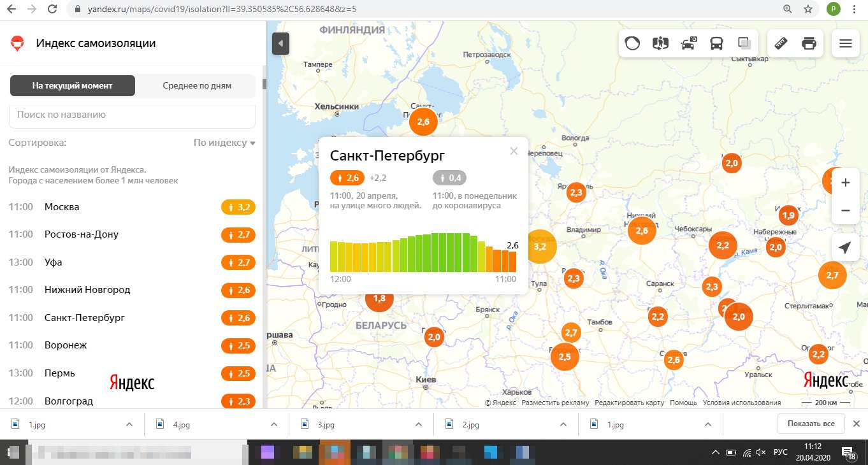Click the Yandex Maps logo icon

[x=17, y=43]
